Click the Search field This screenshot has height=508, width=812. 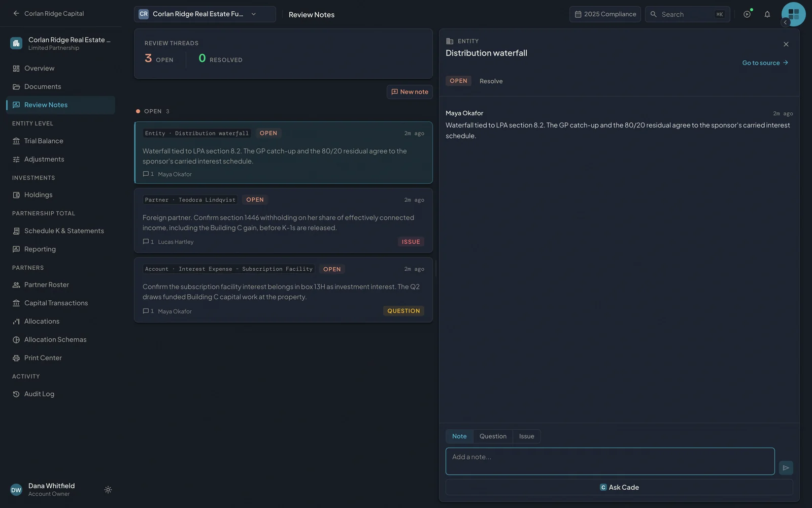click(x=688, y=14)
